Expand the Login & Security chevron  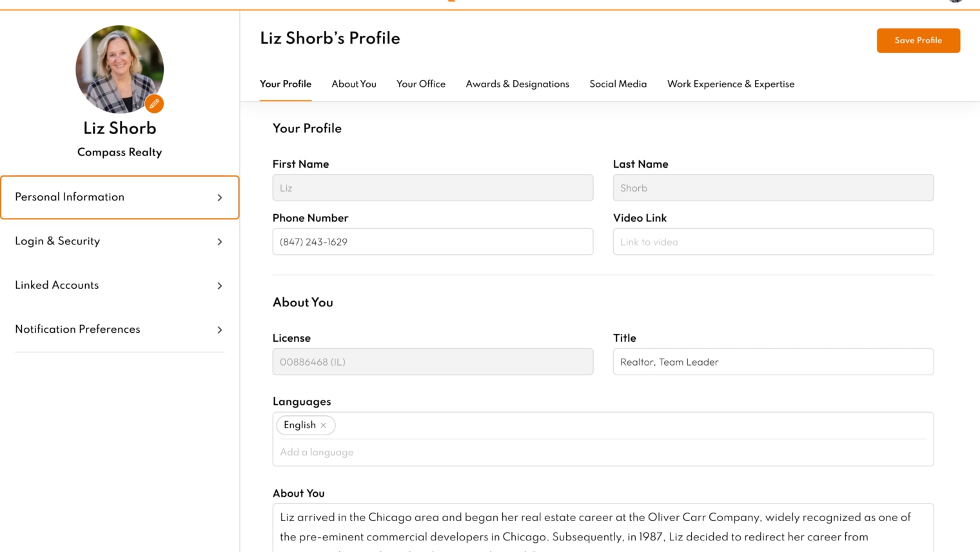point(220,242)
